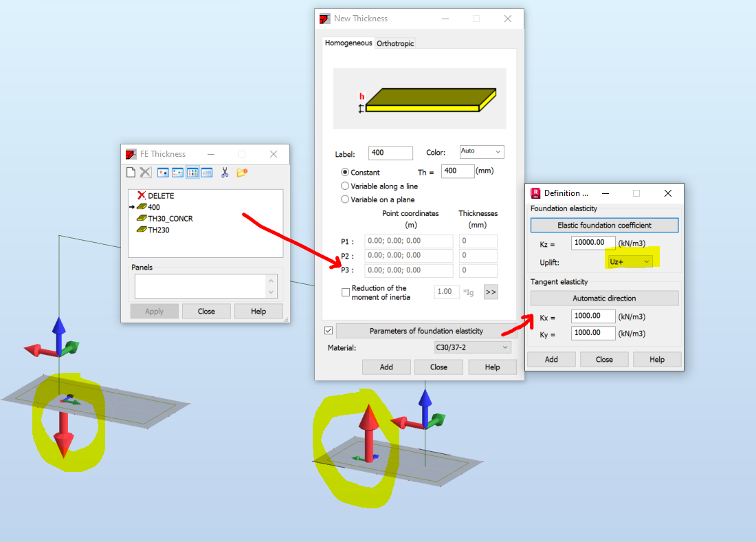Click the >> button next to *Ig
This screenshot has height=542, width=756.
coord(490,292)
